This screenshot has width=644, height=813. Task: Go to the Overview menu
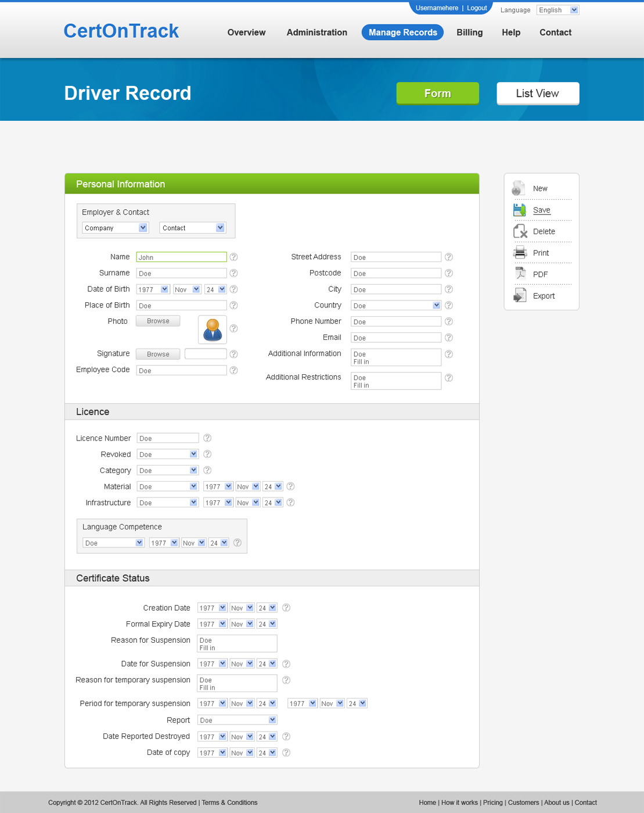click(246, 33)
